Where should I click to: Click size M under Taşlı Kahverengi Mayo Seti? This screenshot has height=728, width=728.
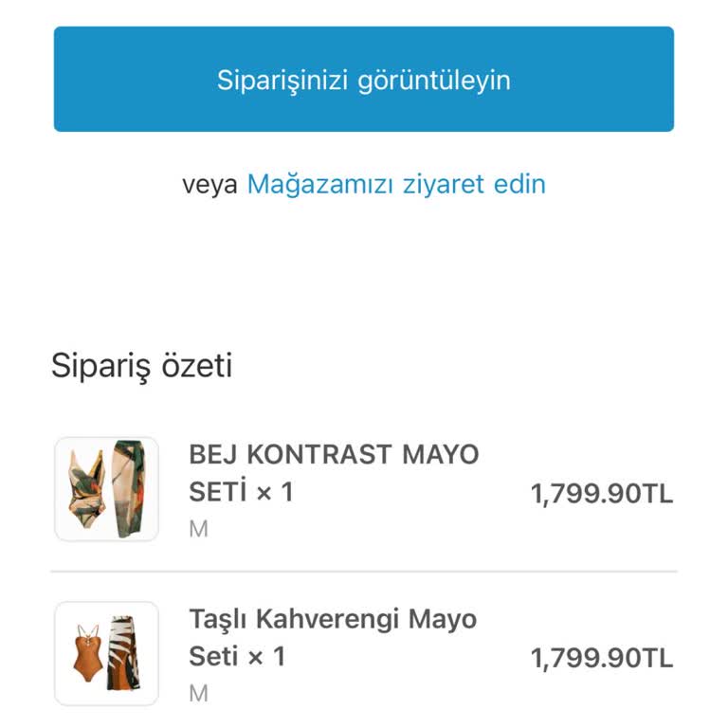[198, 694]
